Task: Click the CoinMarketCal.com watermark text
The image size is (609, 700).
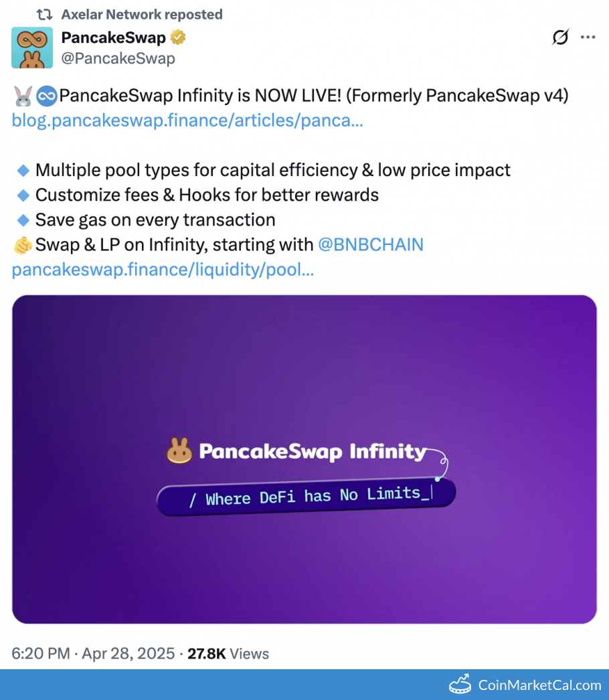Action: tap(539, 685)
